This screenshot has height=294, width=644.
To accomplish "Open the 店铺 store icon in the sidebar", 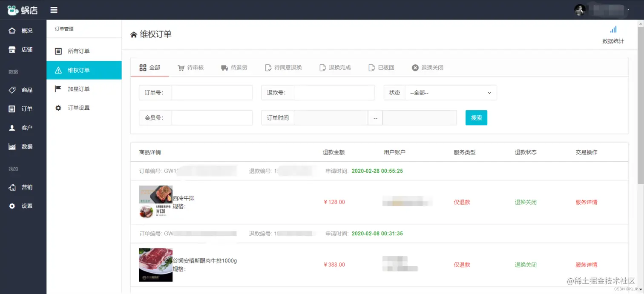I will pyautogui.click(x=12, y=49).
